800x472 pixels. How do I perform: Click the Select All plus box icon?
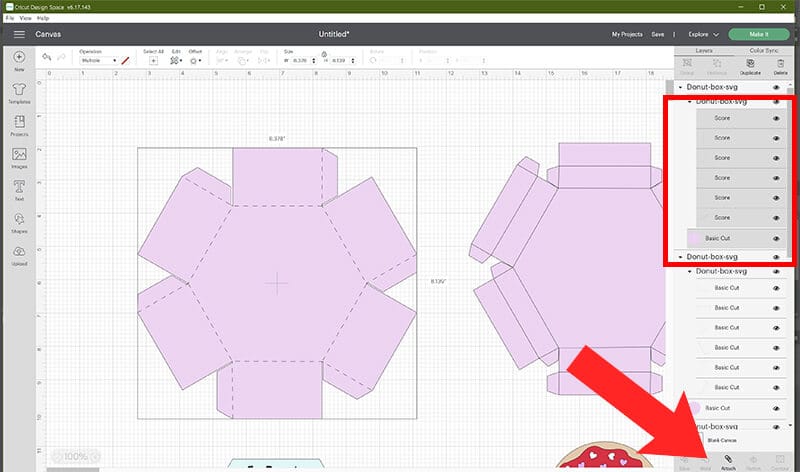(153, 61)
